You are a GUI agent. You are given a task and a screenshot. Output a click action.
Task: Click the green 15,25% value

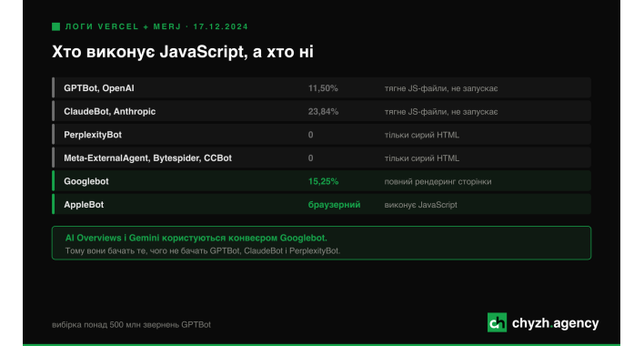[323, 181]
